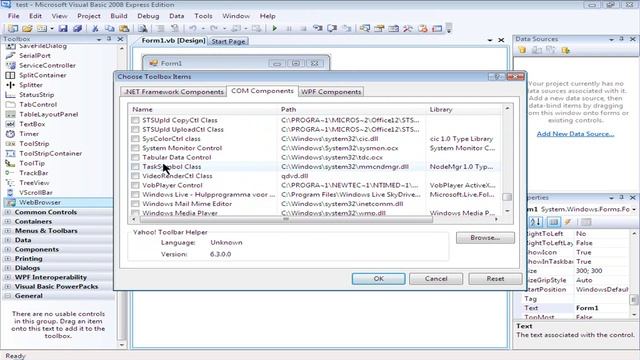Click OK in Choose Toolbox Items dialog
This screenshot has height=360, width=640.
378,279
